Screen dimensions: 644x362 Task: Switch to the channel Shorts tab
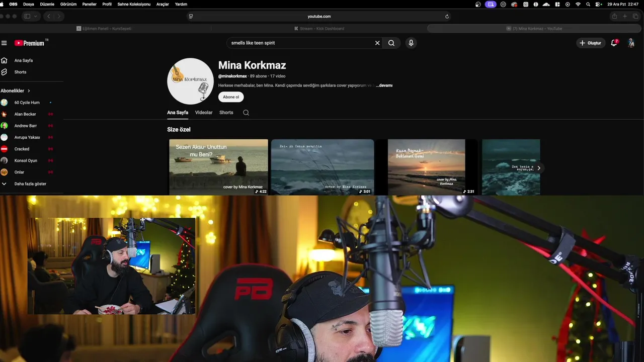(226, 113)
